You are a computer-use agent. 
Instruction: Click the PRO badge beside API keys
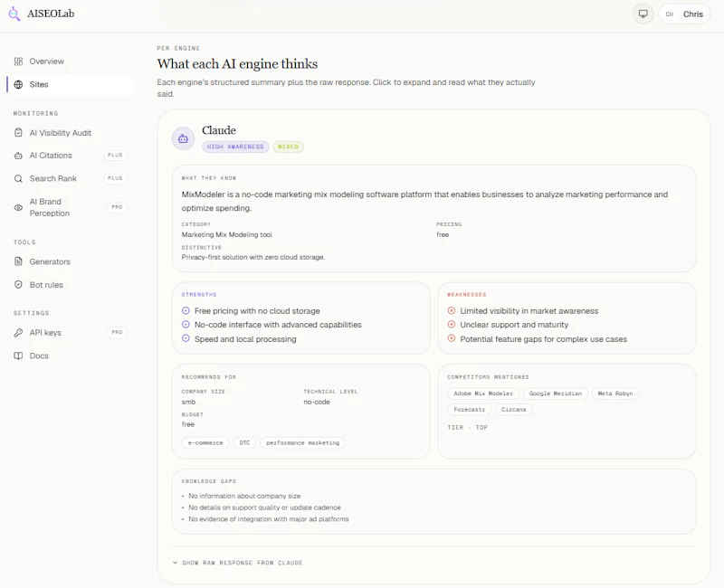[x=117, y=332]
